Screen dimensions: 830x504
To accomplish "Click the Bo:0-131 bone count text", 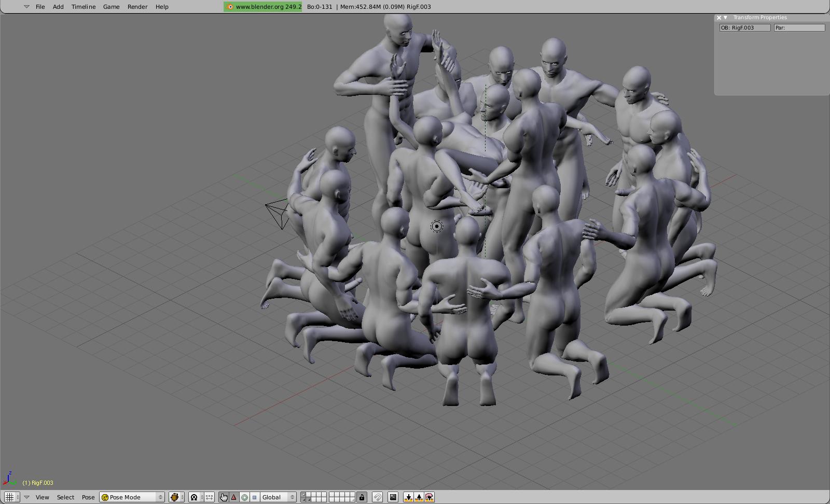I will pos(320,7).
